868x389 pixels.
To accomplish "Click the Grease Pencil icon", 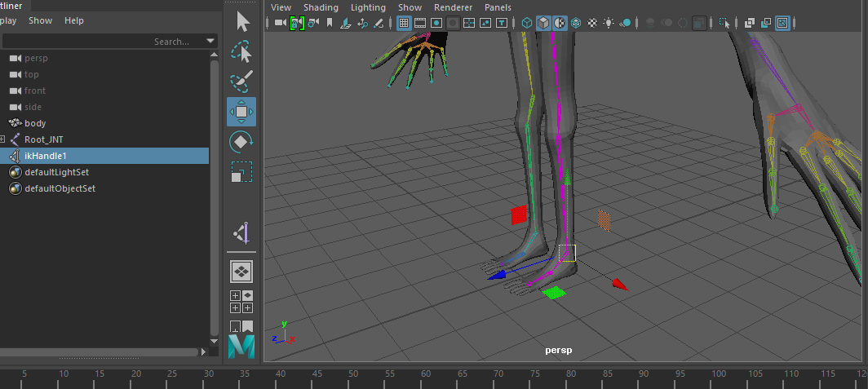I will (379, 23).
